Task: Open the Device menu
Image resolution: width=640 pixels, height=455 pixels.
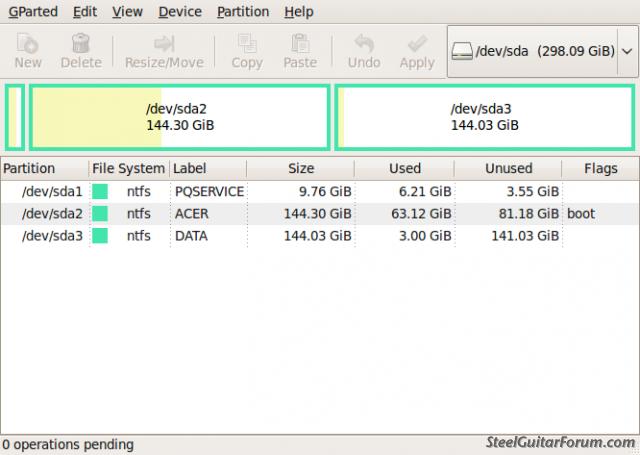Action: (x=180, y=12)
